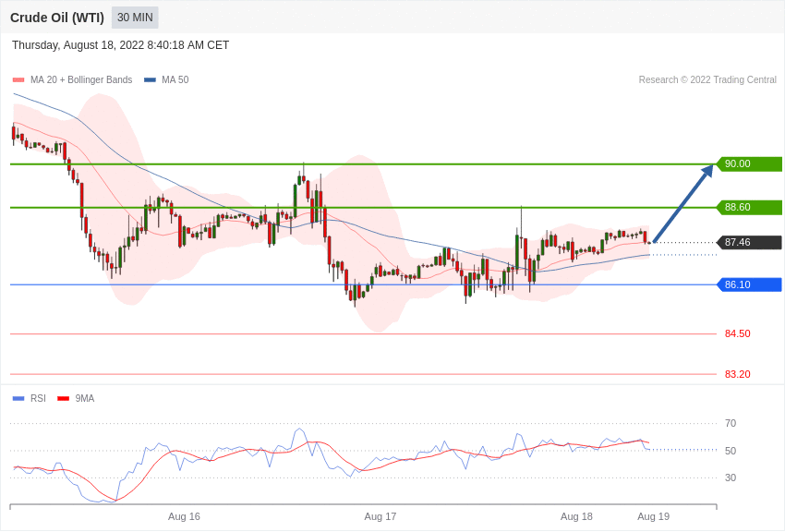785x532 pixels.
Task: Click the chart timestamp Thursday, August 18, 2022
Action: click(x=121, y=45)
